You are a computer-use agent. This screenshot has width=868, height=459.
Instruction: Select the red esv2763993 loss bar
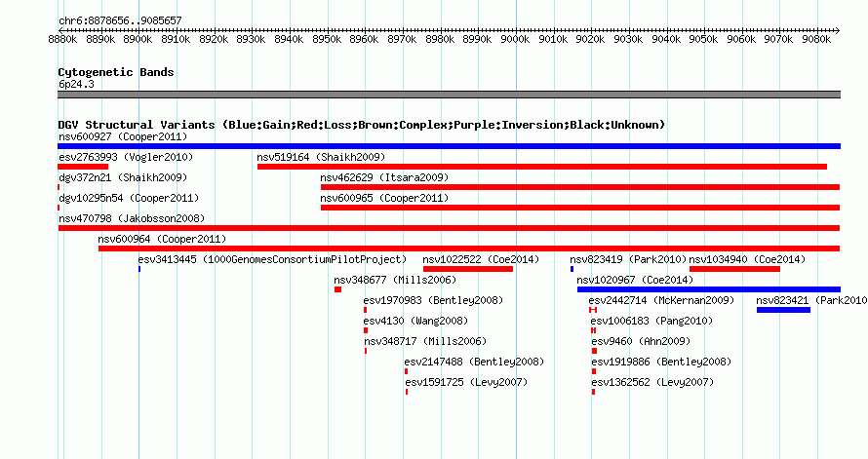[83, 167]
